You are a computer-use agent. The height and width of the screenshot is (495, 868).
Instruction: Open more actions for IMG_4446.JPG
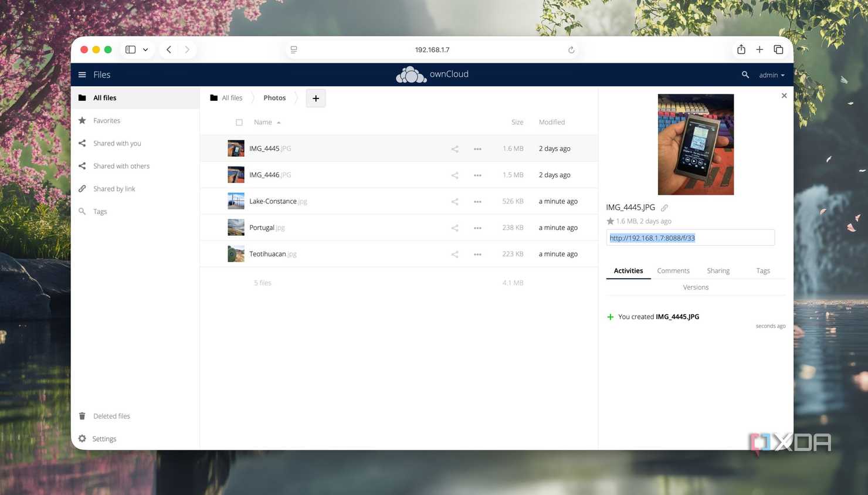point(477,175)
